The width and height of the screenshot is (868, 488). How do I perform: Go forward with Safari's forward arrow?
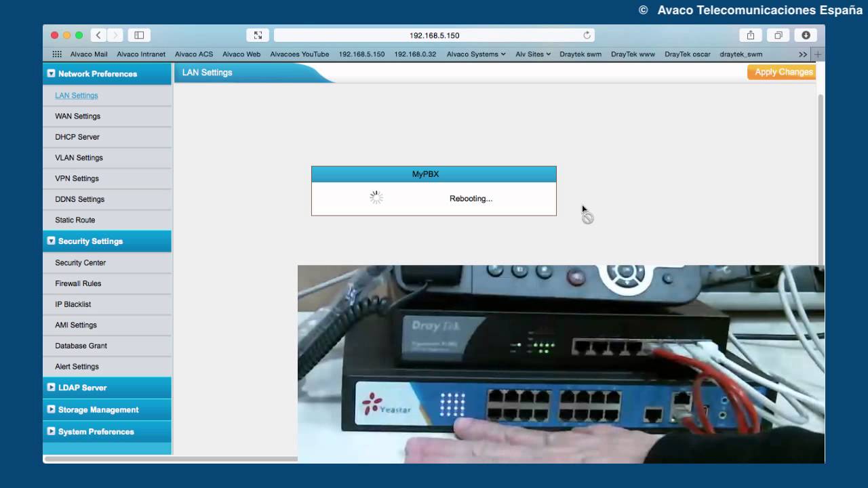(x=115, y=35)
